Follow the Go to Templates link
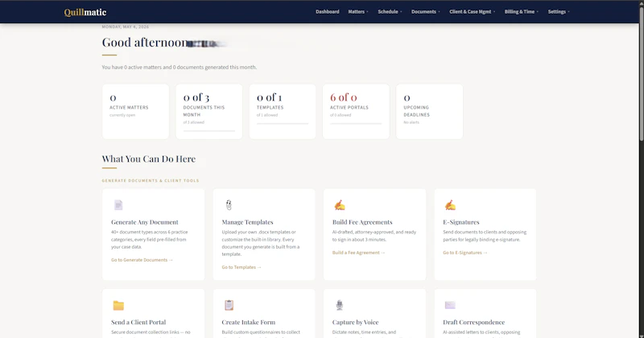Image resolution: width=644 pixels, height=338 pixels. 242,267
